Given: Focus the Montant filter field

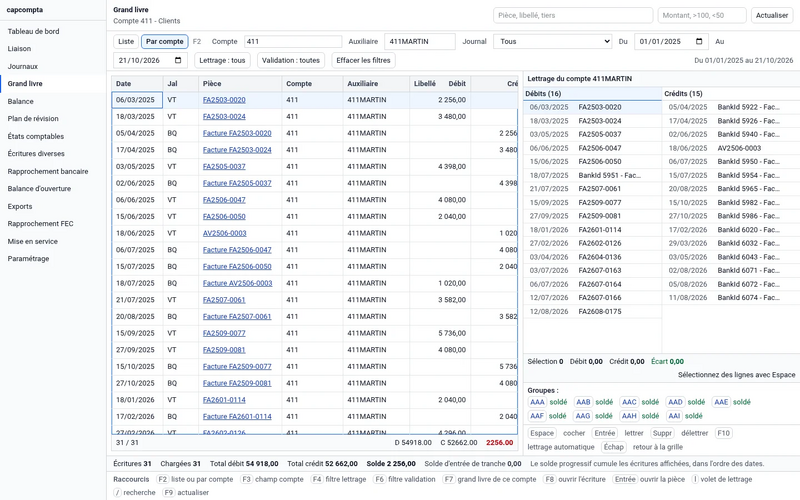Looking at the screenshot, I should tap(702, 15).
